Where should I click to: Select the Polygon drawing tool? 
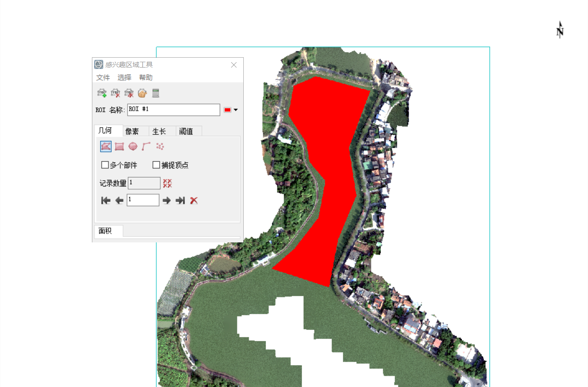point(106,146)
